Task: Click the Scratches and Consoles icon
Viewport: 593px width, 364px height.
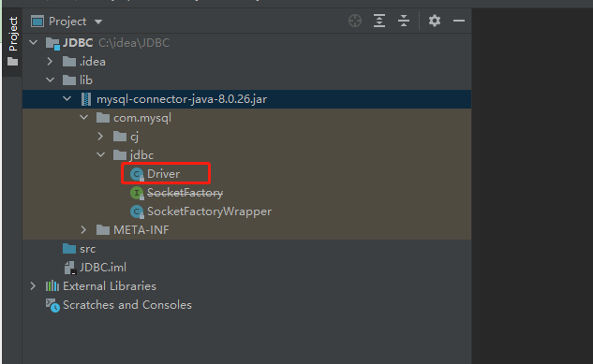Action: (x=52, y=305)
